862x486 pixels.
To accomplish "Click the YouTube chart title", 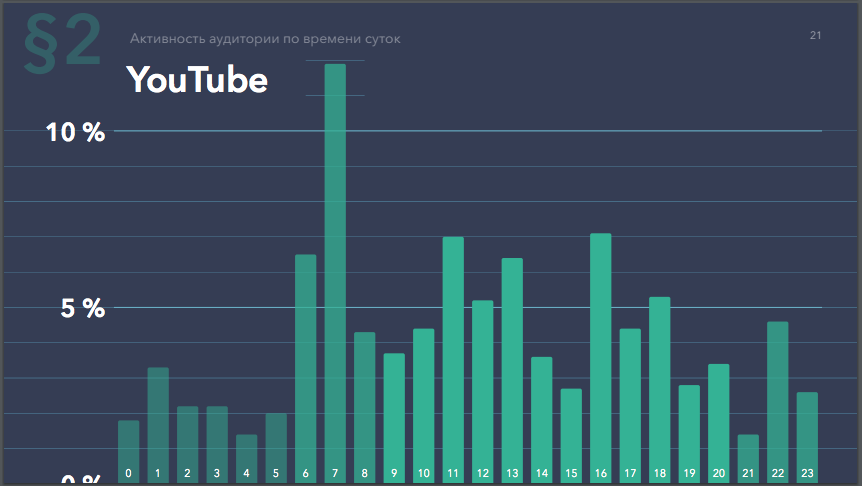I will [x=197, y=80].
